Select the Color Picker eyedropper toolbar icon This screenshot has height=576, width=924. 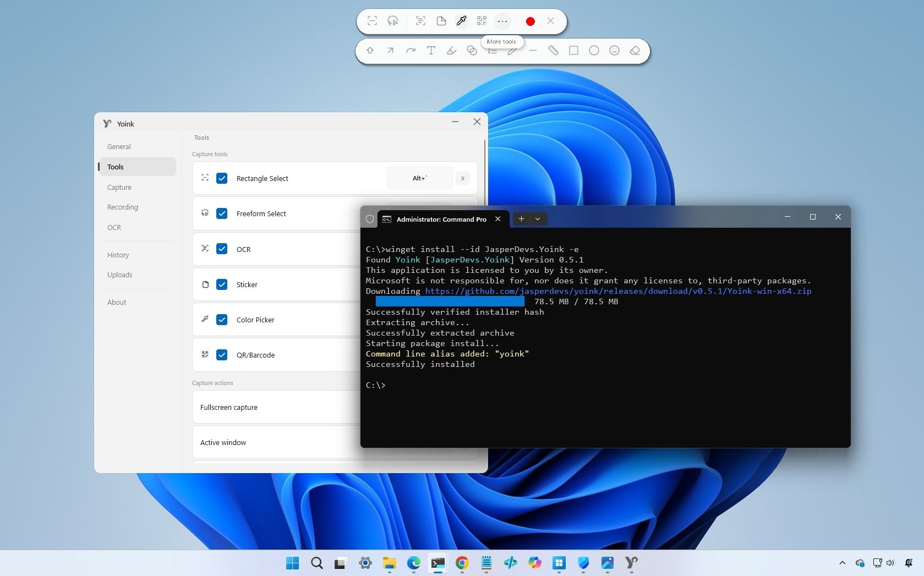(x=461, y=21)
